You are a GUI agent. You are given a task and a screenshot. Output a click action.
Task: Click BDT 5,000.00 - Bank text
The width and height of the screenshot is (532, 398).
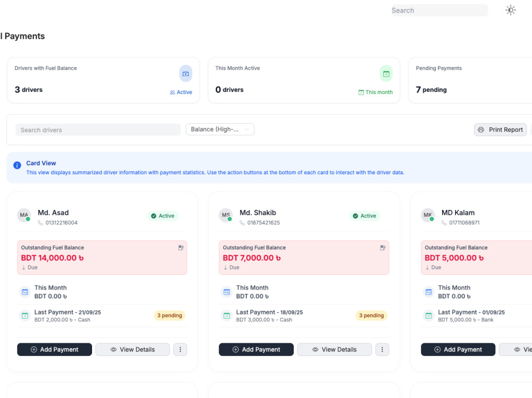click(465, 320)
